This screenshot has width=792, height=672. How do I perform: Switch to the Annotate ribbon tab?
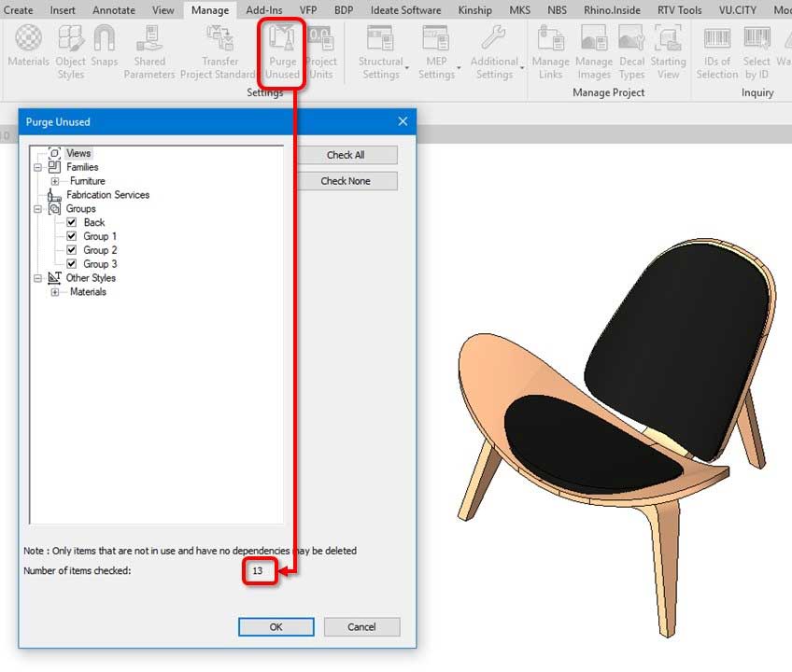114,9
